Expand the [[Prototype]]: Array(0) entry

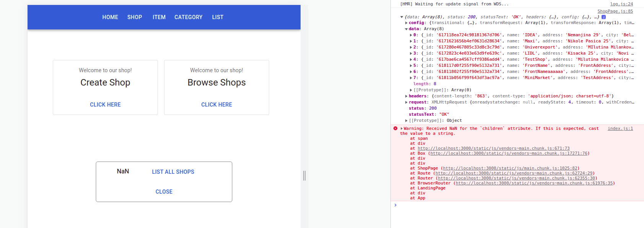tap(411, 90)
